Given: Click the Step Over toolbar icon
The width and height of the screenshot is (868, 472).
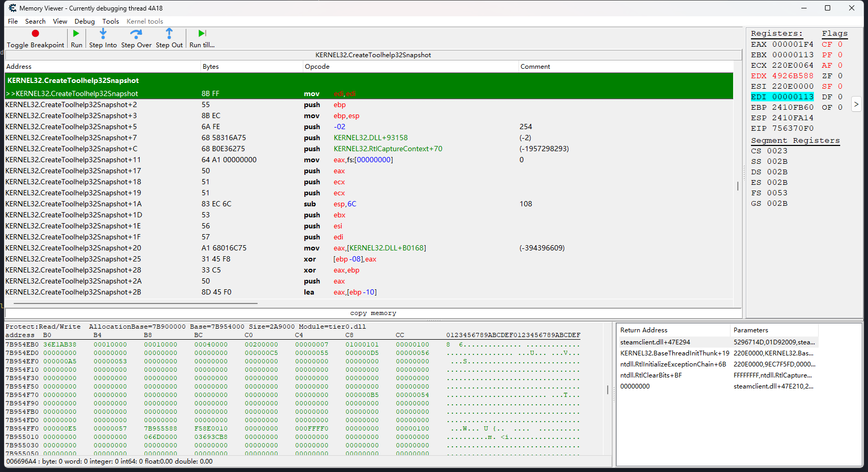Looking at the screenshot, I should pyautogui.click(x=136, y=34).
